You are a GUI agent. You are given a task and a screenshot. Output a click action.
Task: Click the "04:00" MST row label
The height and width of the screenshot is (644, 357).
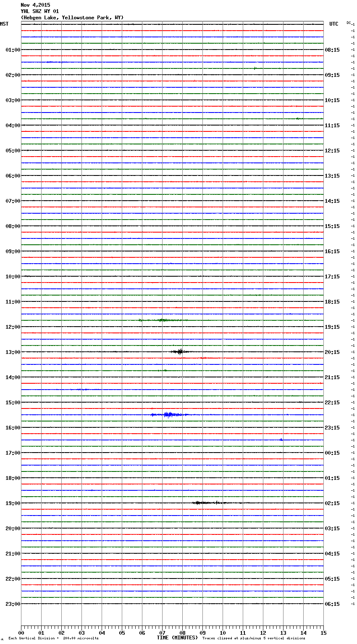point(13,126)
